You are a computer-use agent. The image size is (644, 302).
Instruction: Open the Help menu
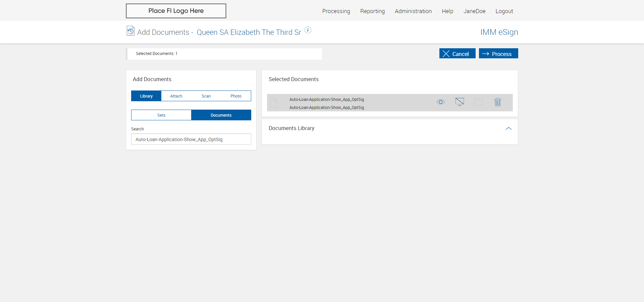click(447, 11)
